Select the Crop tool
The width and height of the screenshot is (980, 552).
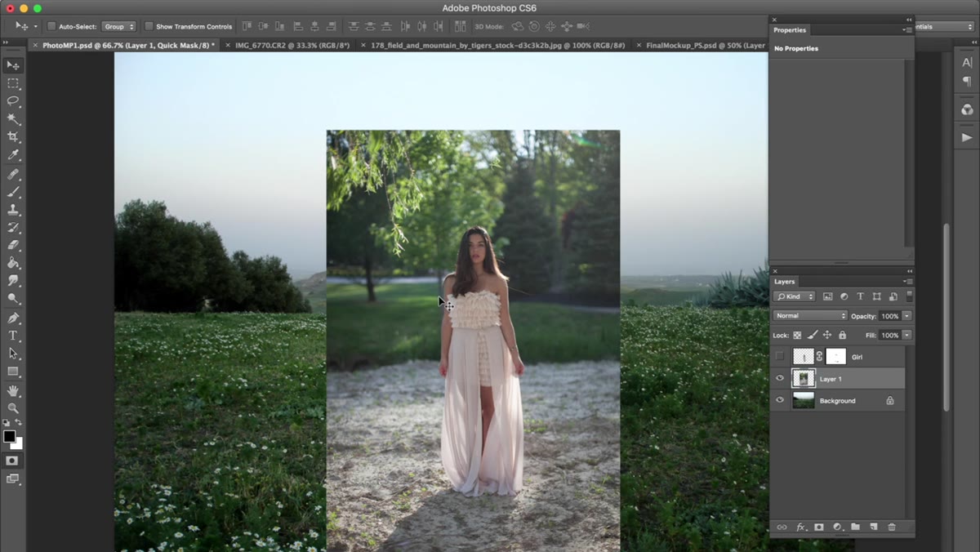tap(13, 137)
